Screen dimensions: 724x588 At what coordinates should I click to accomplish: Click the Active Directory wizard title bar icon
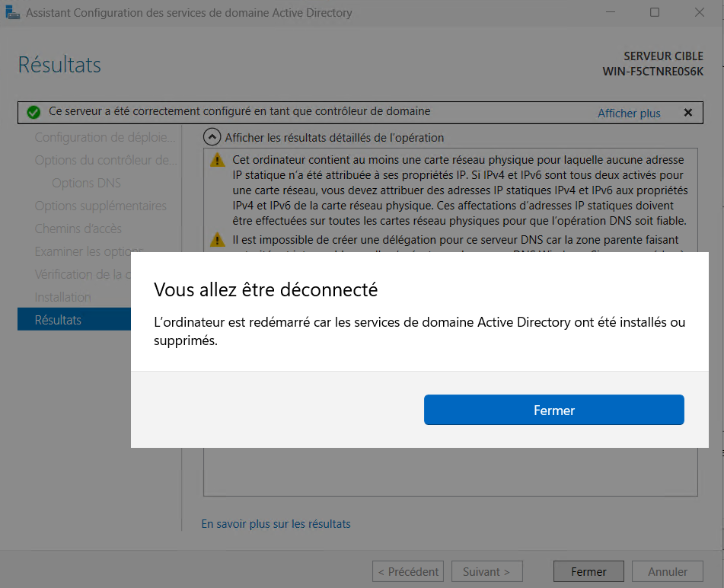tap(12, 12)
